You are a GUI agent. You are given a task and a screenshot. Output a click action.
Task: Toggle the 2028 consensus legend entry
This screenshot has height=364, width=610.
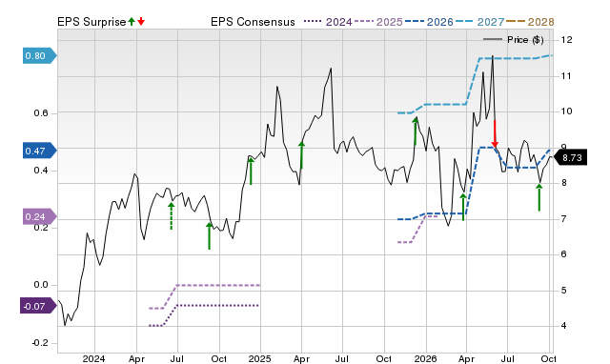530,22
